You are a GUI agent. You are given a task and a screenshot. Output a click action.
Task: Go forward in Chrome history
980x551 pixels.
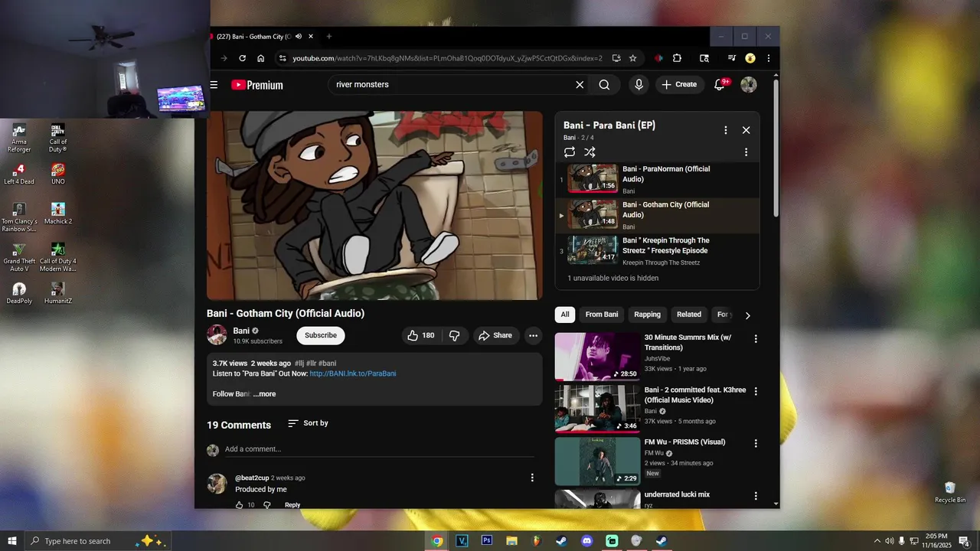coord(224,58)
